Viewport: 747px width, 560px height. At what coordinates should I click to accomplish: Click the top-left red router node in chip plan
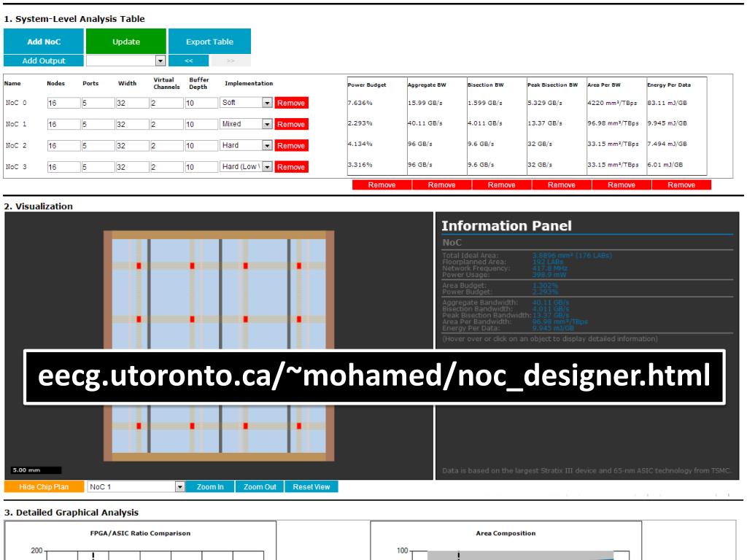pos(139,265)
